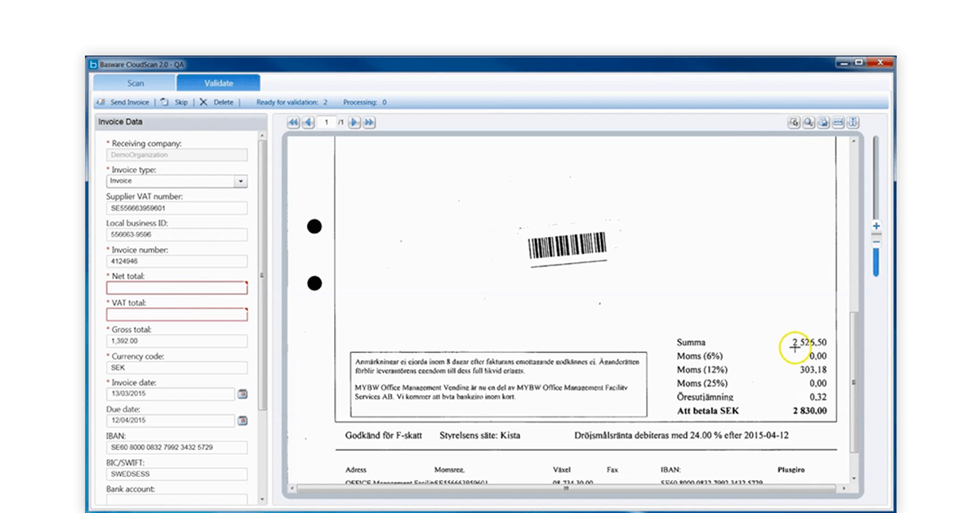This screenshot has height=513, width=980.
Task: Fit the document to height
Action: click(x=853, y=123)
